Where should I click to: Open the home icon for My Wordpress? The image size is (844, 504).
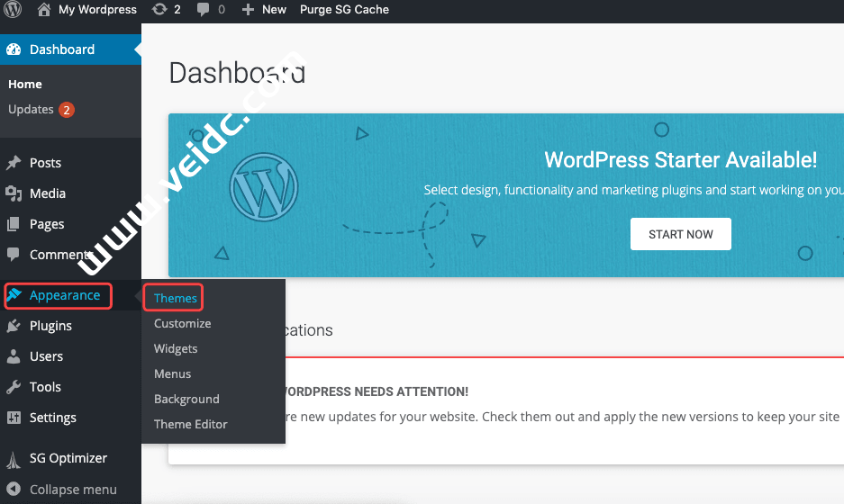pos(44,10)
